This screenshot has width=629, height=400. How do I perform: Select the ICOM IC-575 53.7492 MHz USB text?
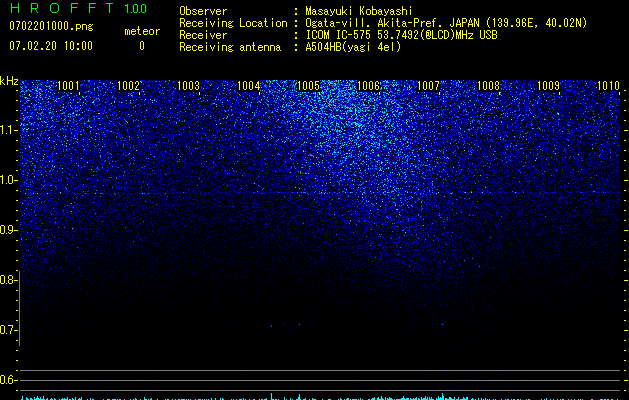(x=401, y=35)
